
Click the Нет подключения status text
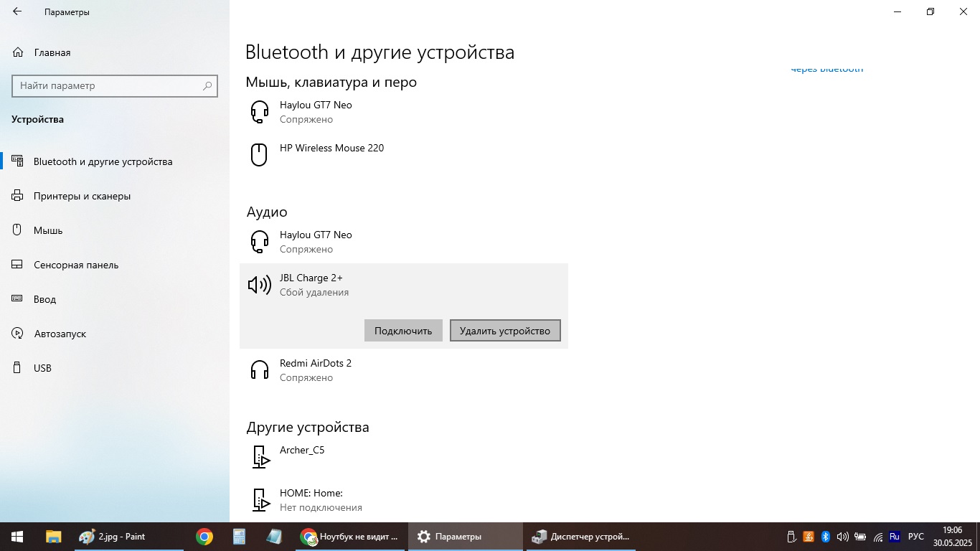pyautogui.click(x=321, y=507)
